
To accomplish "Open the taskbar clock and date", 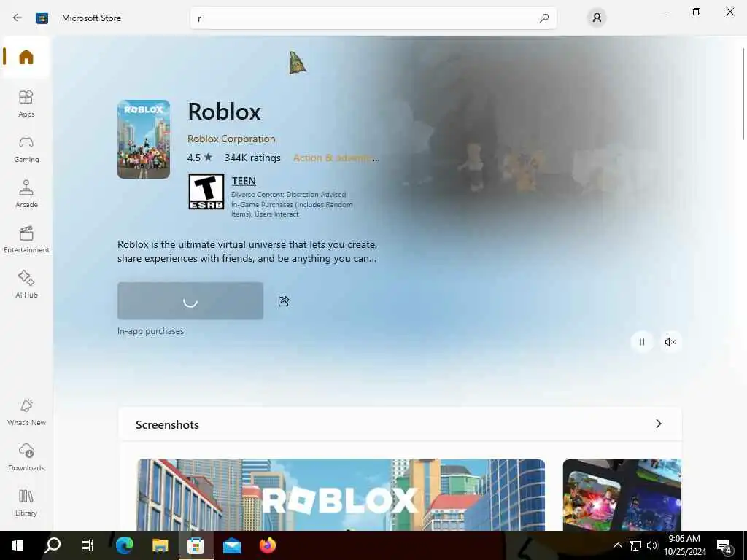I will [x=684, y=545].
